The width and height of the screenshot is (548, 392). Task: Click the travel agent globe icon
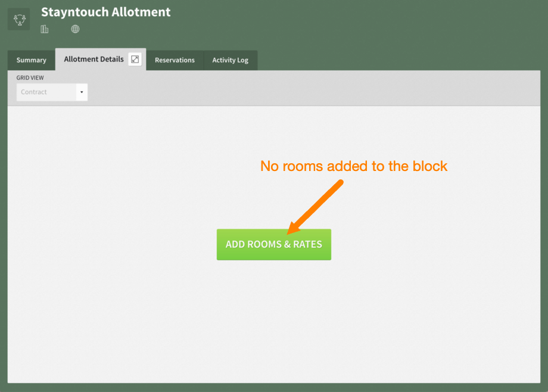75,29
